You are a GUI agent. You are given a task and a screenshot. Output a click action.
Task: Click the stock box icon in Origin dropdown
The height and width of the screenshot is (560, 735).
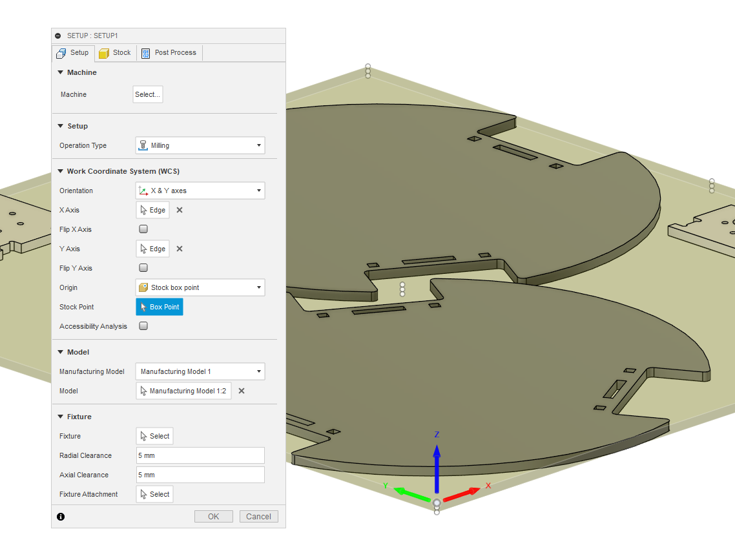pos(143,287)
